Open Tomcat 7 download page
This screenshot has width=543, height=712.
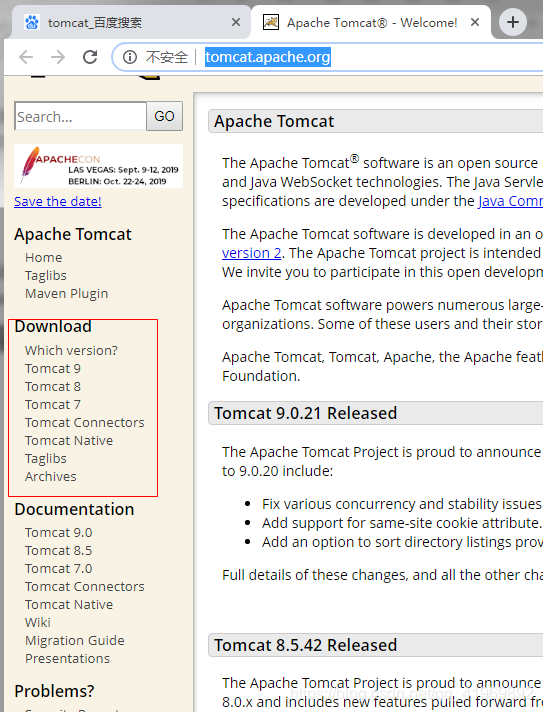tap(53, 405)
